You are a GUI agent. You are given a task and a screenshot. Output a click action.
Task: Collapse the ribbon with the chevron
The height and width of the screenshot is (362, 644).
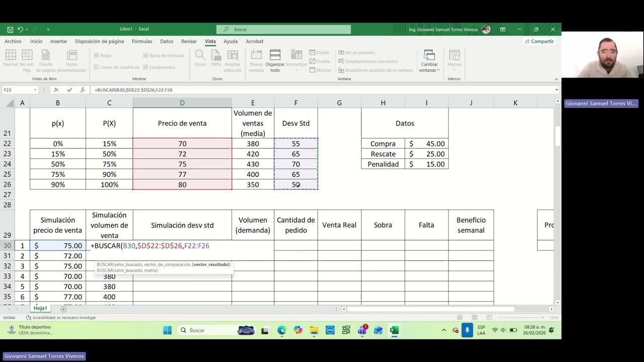[x=556, y=79]
